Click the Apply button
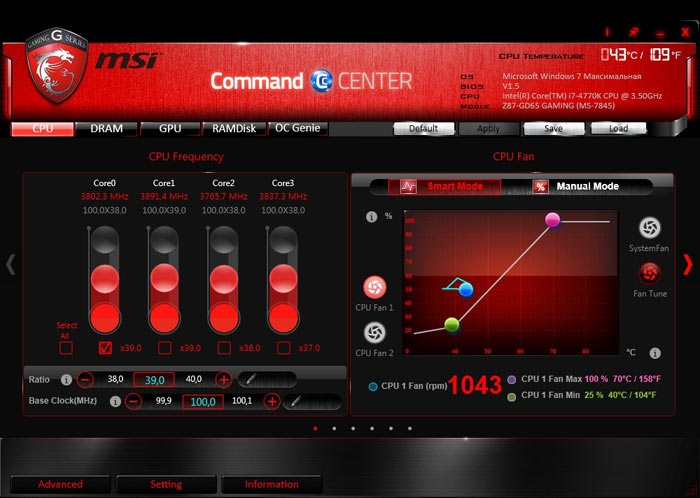700x498 pixels. tap(488, 129)
